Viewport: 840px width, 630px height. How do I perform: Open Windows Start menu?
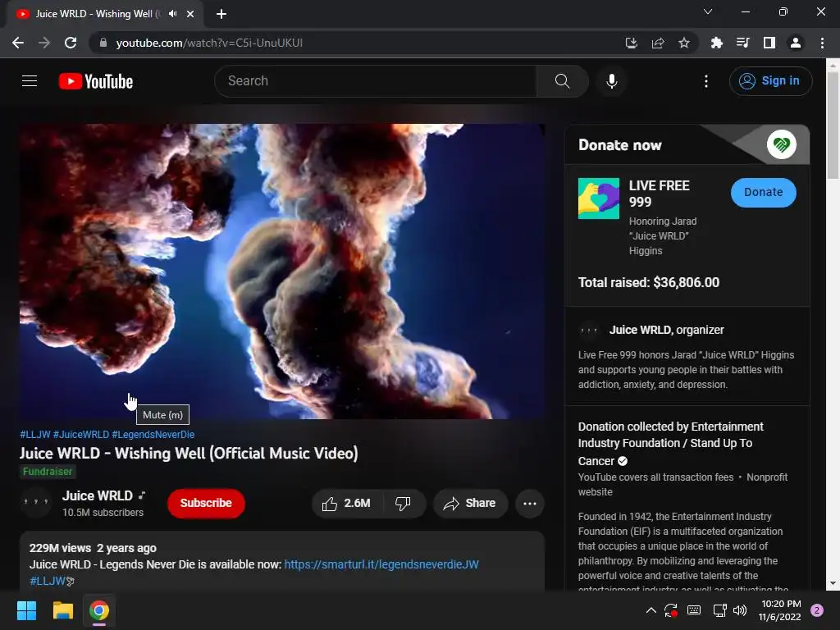pyautogui.click(x=26, y=610)
